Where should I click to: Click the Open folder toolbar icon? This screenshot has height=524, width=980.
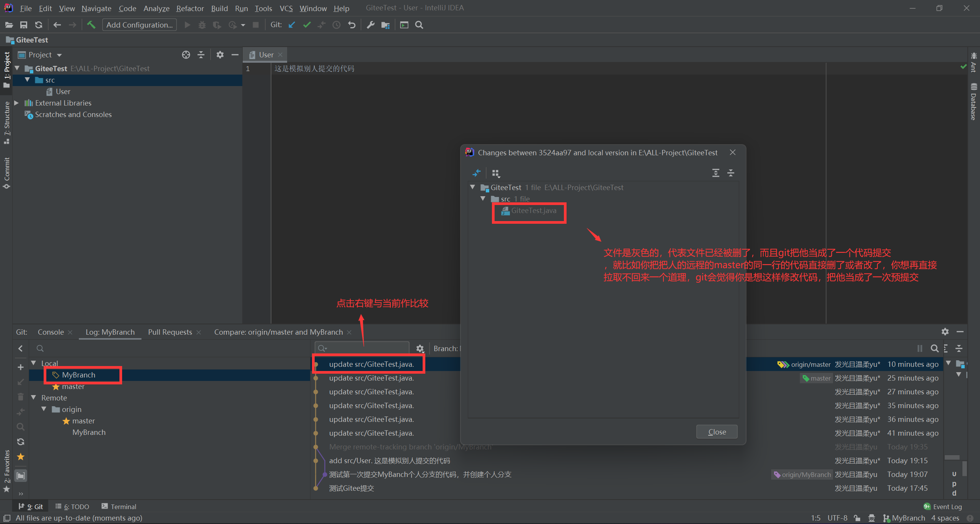click(x=9, y=25)
